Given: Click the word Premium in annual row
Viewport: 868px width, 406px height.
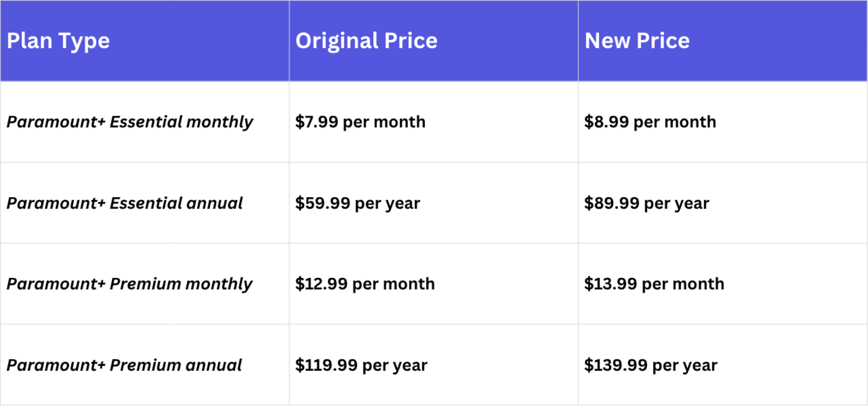Looking at the screenshot, I should point(145,365).
